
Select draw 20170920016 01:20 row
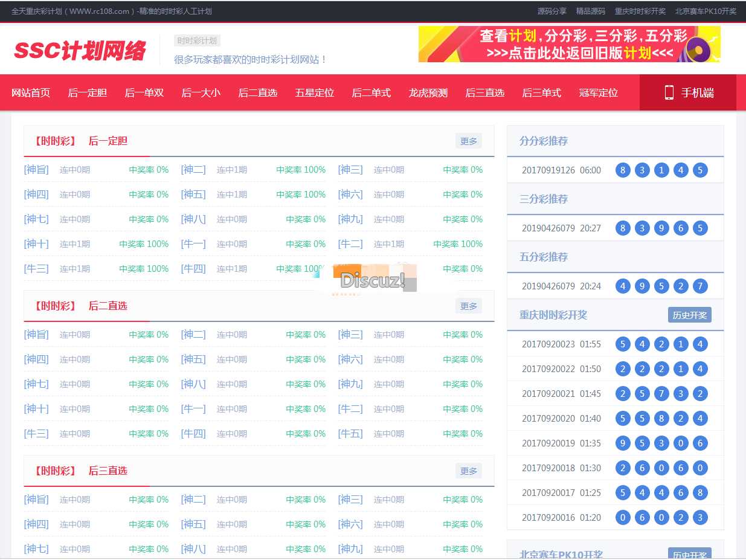[615, 518]
